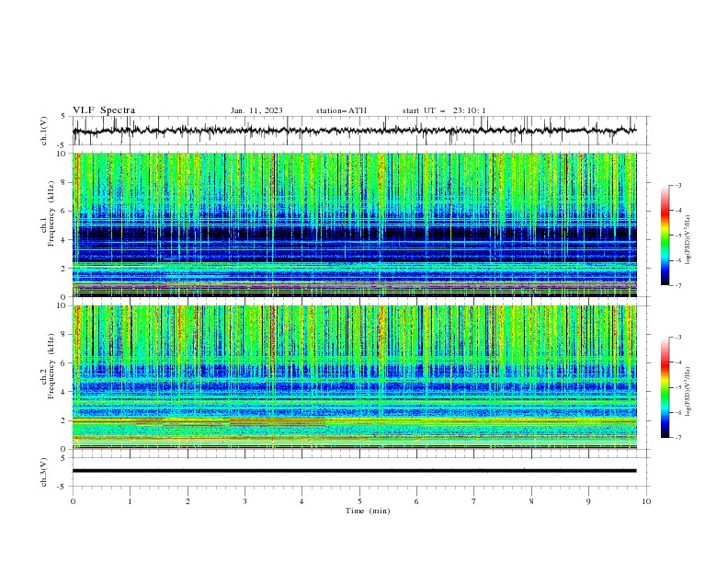Click the "3" tick on the Time axis
This screenshot has width=728, height=563.
pos(245,501)
